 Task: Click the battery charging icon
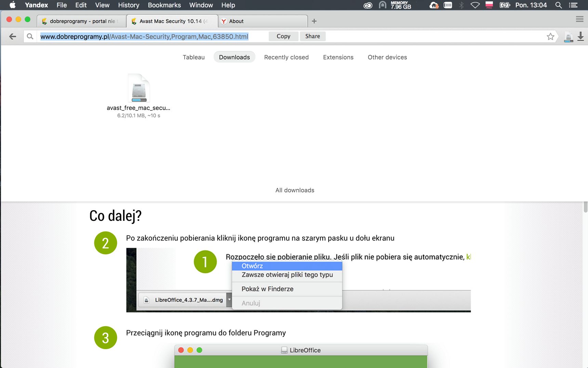pos(505,5)
